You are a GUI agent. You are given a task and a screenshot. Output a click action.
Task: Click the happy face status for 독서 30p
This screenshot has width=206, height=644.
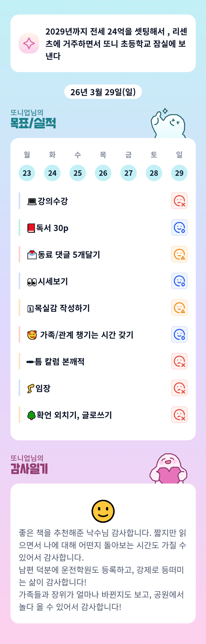179,228
